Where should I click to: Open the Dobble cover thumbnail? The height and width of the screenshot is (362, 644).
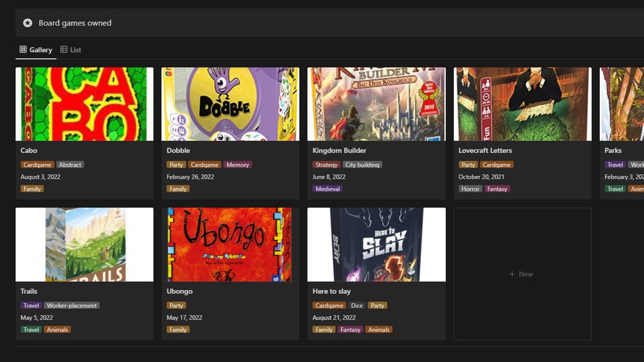tap(231, 104)
